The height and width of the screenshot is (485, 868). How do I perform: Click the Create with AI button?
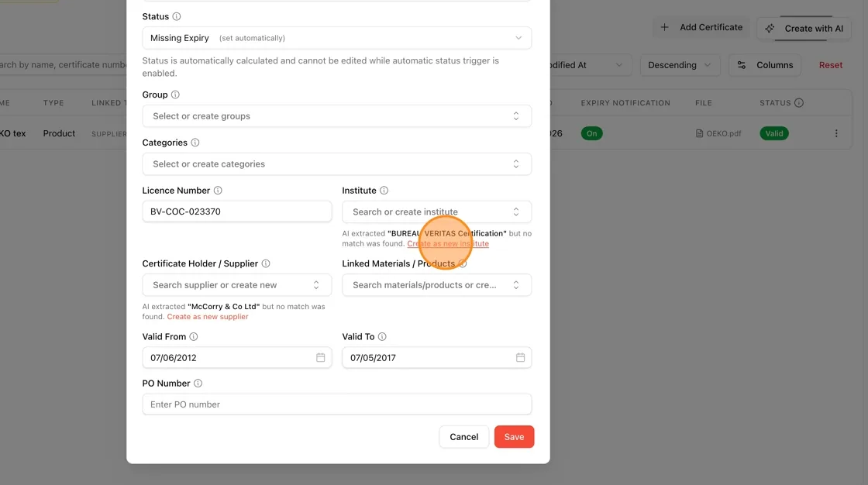tap(804, 28)
